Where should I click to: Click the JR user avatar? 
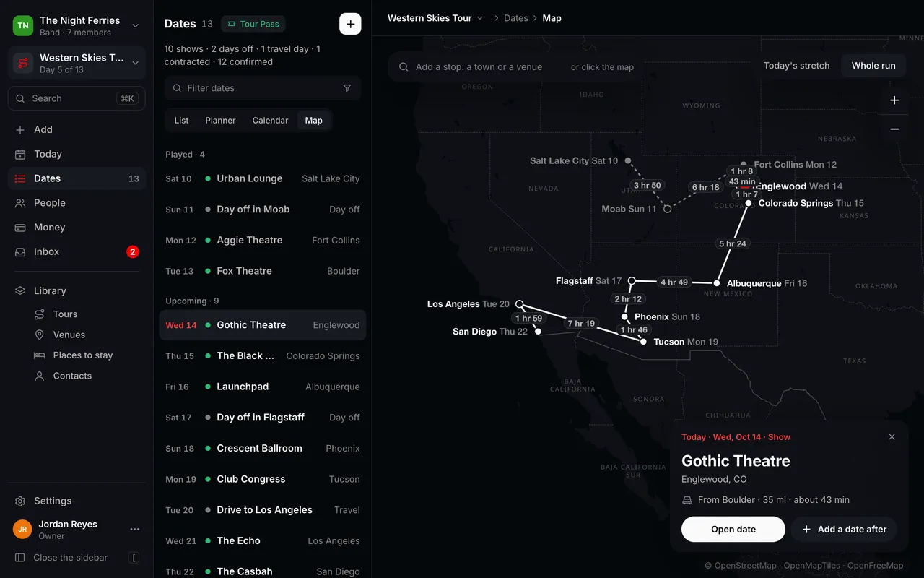point(22,530)
